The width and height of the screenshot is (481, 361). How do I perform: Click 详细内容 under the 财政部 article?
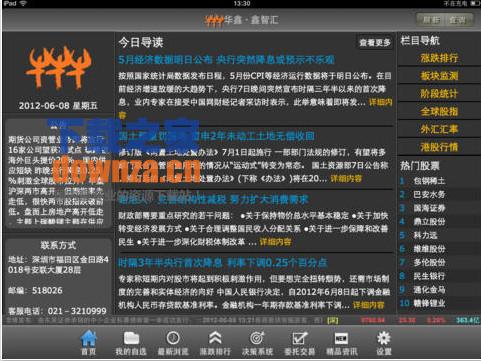click(275, 242)
